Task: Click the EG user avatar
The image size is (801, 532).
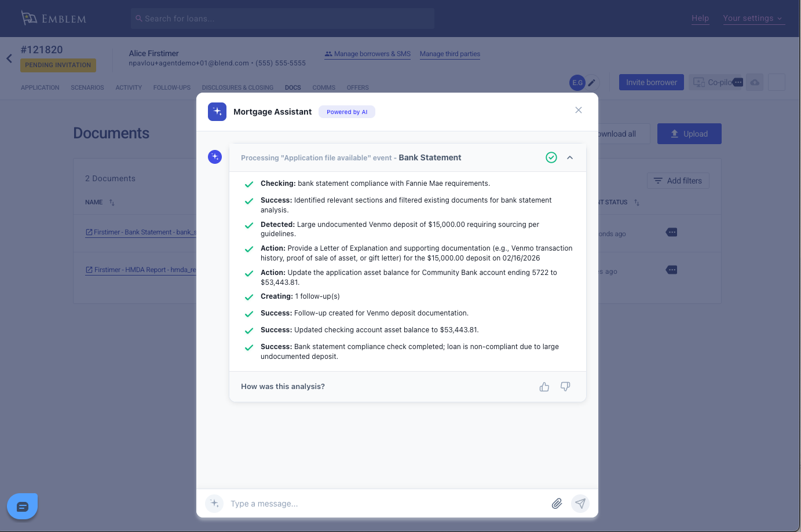Action: coord(577,83)
